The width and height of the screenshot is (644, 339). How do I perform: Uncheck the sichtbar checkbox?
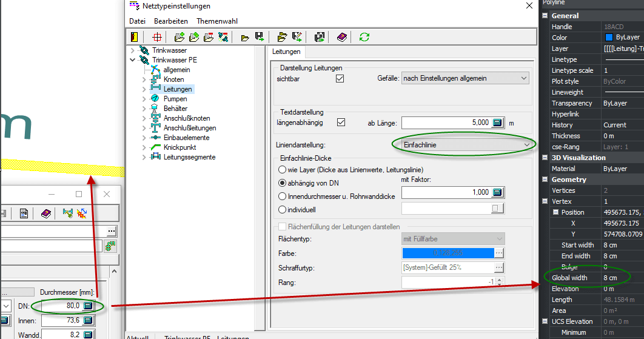pos(340,78)
